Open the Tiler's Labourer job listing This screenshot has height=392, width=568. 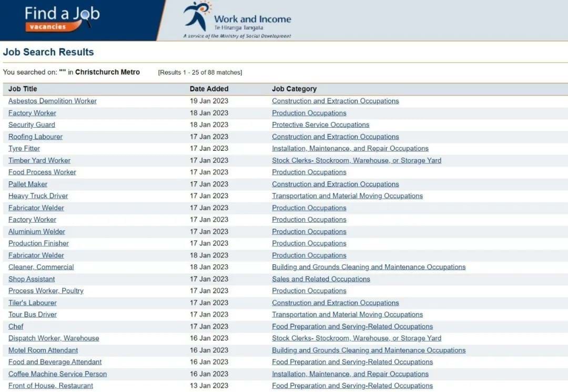click(x=33, y=303)
